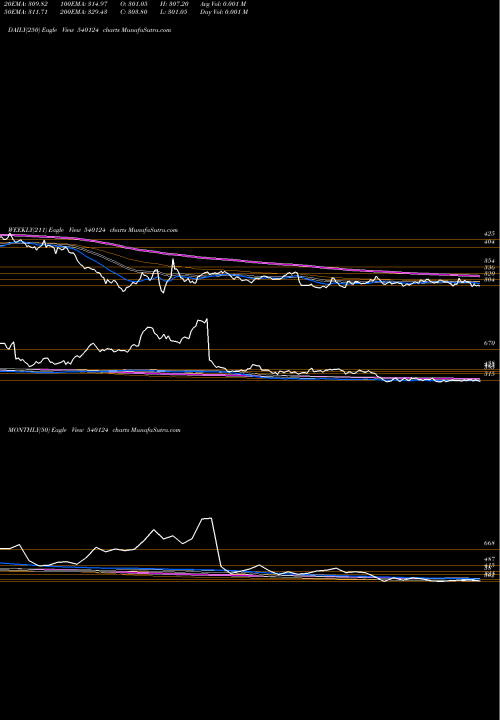Click price level 404 on right axis
Viewport: 500px width, 720px height.
(489, 242)
